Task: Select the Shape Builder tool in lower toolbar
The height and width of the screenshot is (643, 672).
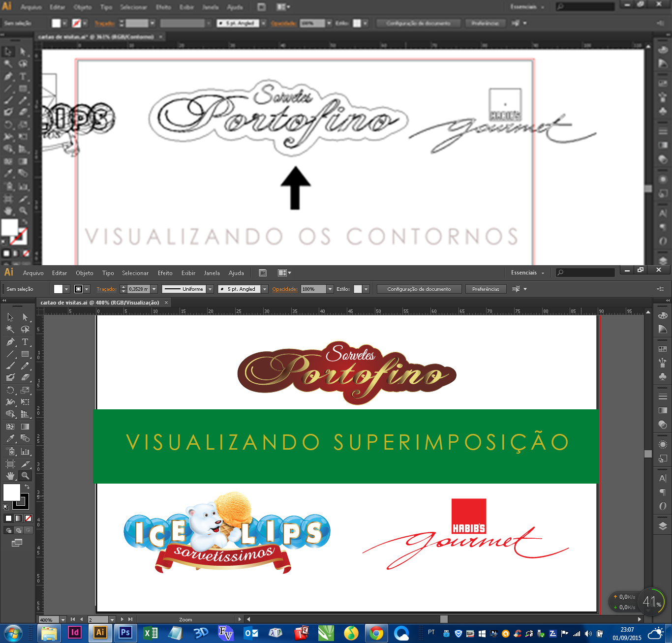Action: pyautogui.click(x=10, y=414)
